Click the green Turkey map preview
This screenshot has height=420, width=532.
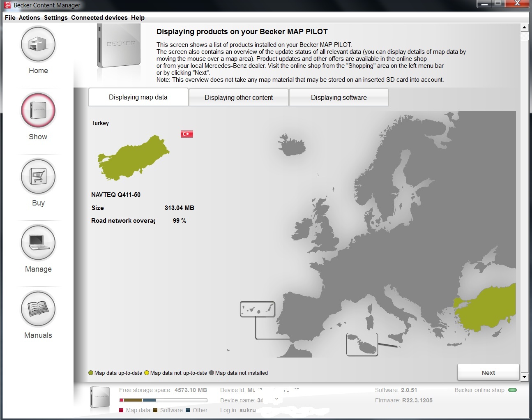134,158
